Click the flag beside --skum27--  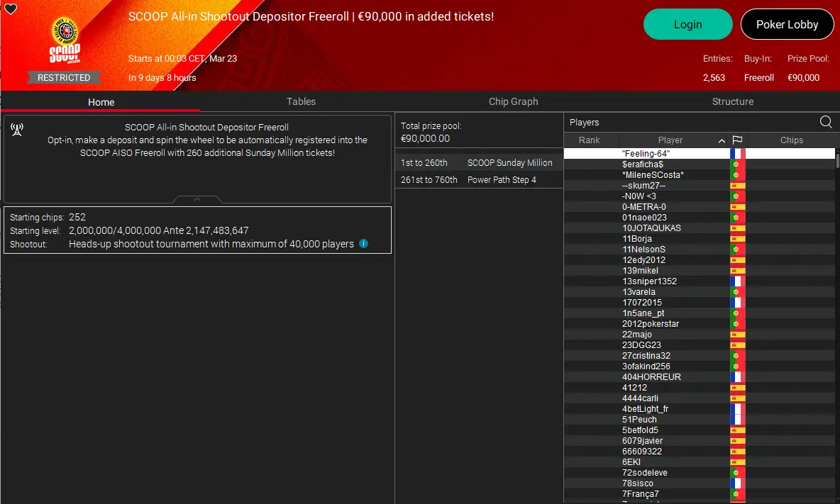point(737,186)
